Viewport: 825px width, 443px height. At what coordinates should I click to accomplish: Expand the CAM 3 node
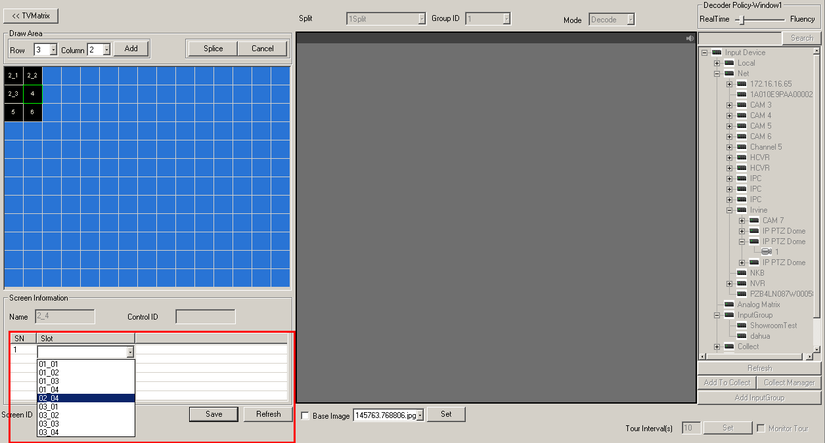(x=729, y=105)
